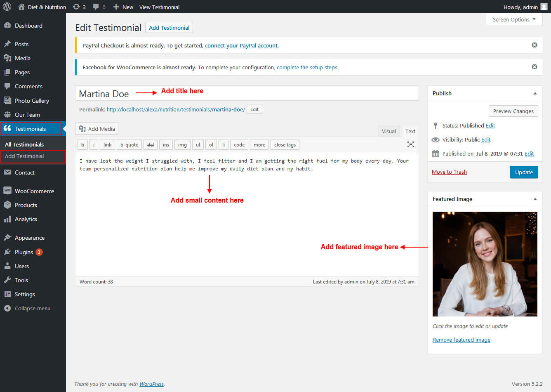Expand Screen Options dropdown
The width and height of the screenshot is (551, 392).
tap(514, 19)
